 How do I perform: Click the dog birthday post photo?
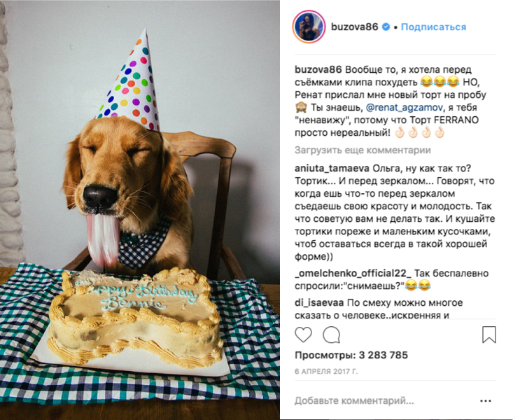pos(140,210)
